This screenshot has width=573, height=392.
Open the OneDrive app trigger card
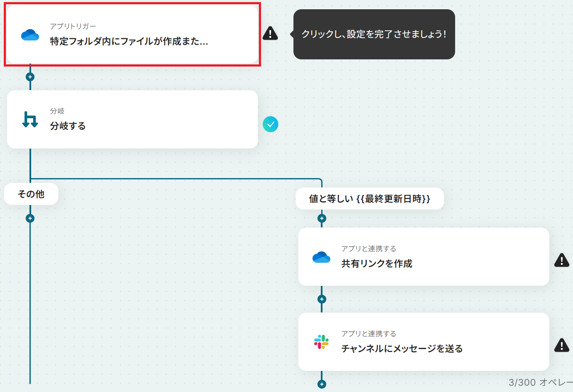[132, 35]
